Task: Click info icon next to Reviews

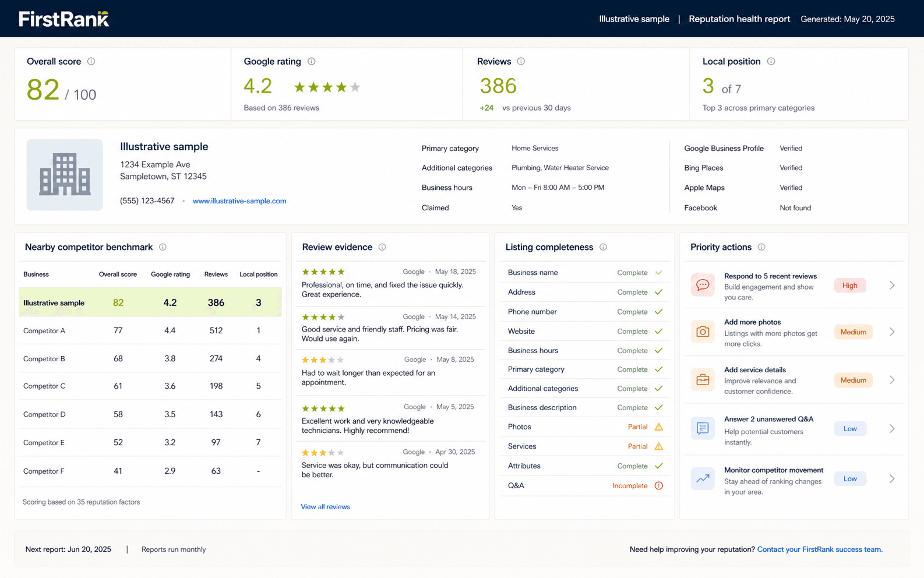Action: (x=521, y=61)
